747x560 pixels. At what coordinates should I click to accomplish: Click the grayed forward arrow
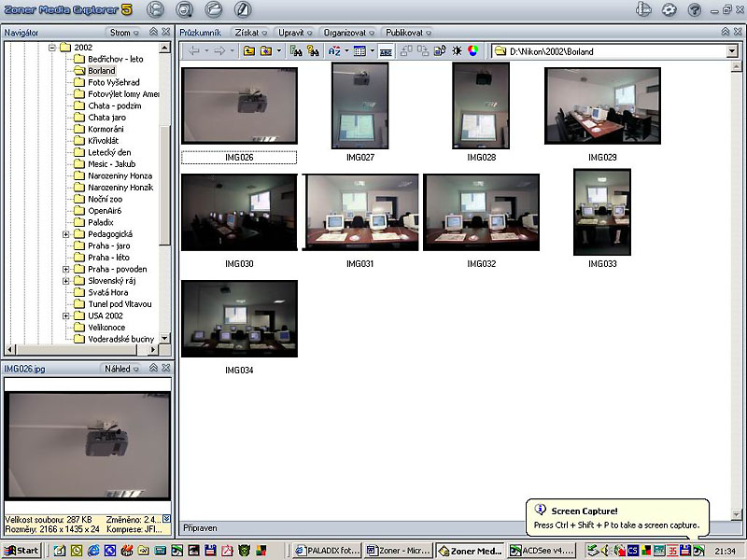coord(219,51)
